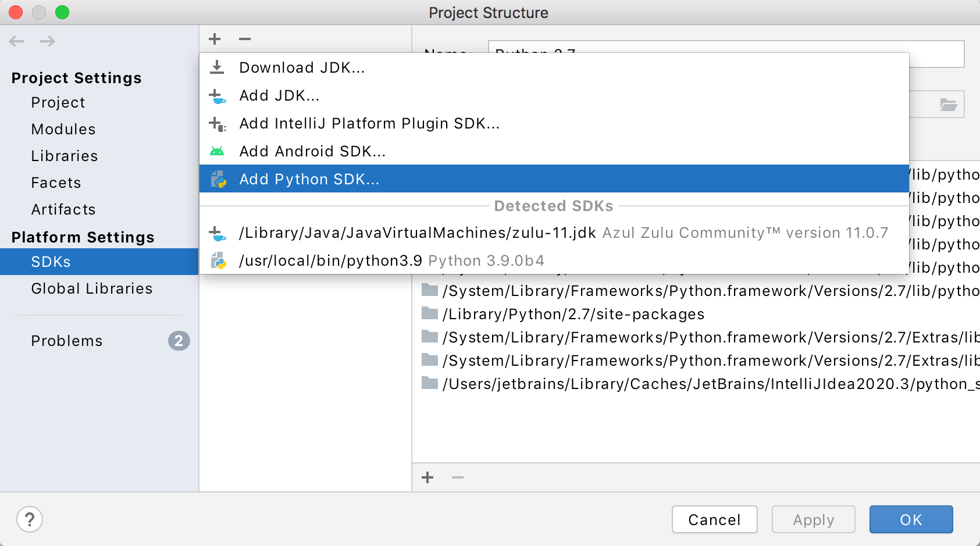
Task: Click the back navigation arrow
Action: coord(16,41)
